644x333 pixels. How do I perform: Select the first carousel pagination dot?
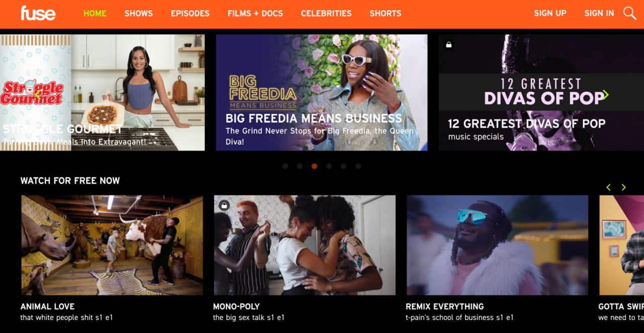coord(285,166)
